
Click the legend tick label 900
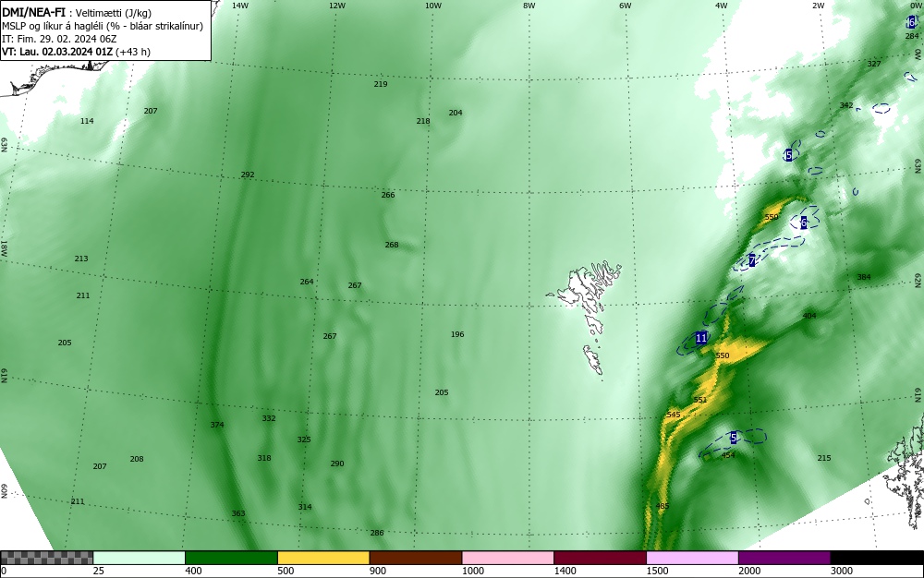tap(378, 571)
